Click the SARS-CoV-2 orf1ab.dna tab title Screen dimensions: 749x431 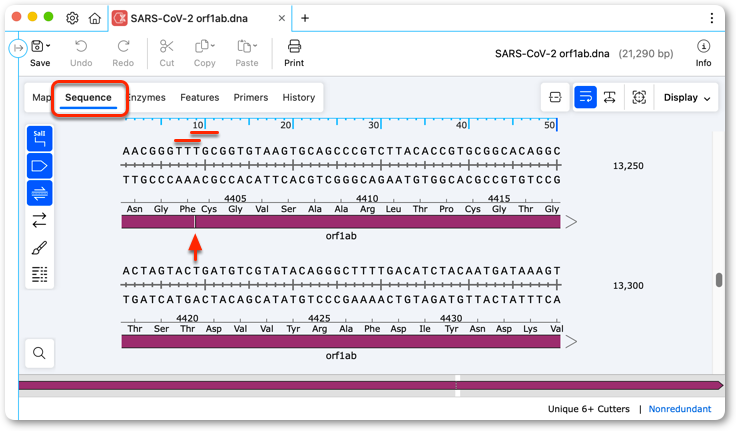tap(189, 18)
